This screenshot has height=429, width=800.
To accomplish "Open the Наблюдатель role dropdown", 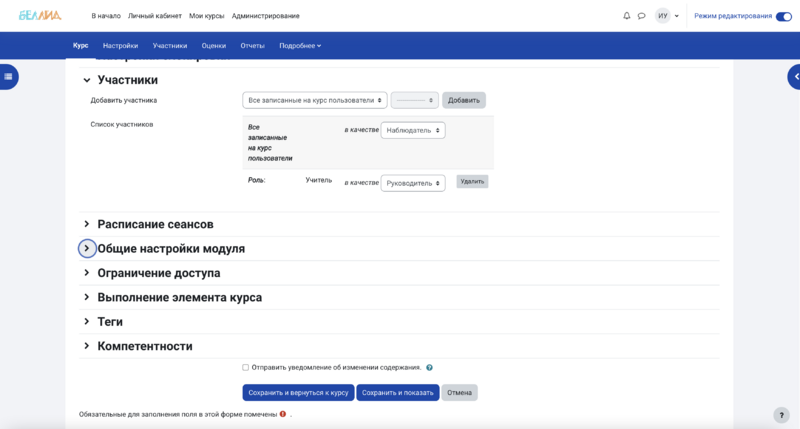I will [413, 130].
